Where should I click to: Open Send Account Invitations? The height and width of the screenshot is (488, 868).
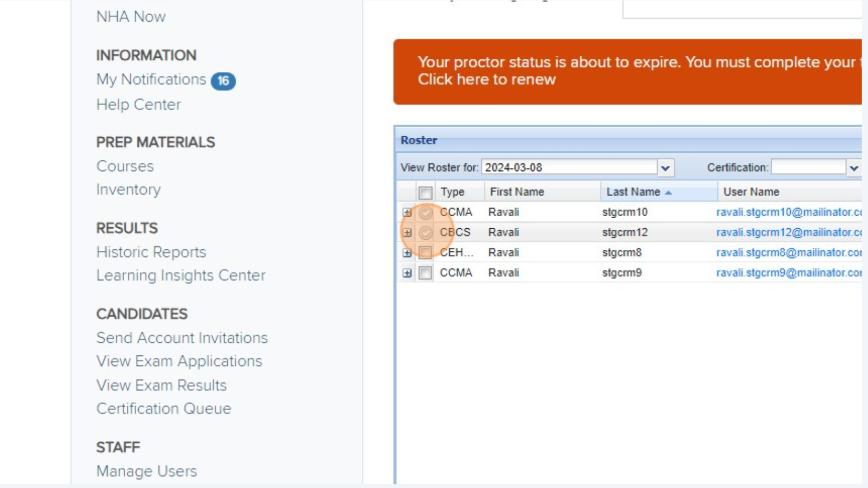point(182,338)
